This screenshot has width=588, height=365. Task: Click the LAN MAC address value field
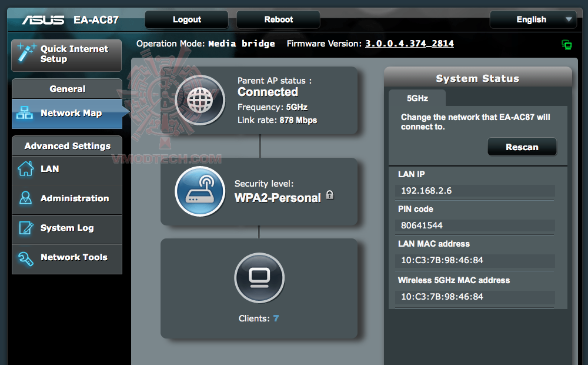(475, 260)
